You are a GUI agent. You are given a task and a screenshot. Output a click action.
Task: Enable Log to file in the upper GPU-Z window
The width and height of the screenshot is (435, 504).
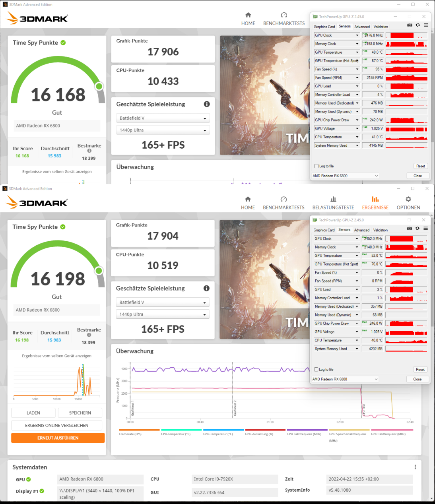[317, 166]
